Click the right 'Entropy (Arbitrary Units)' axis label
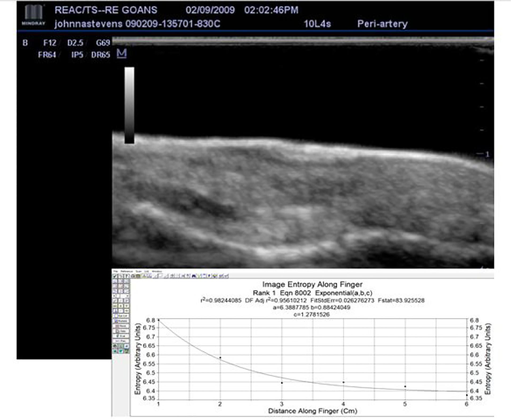The height and width of the screenshot is (420, 511). (x=488, y=359)
